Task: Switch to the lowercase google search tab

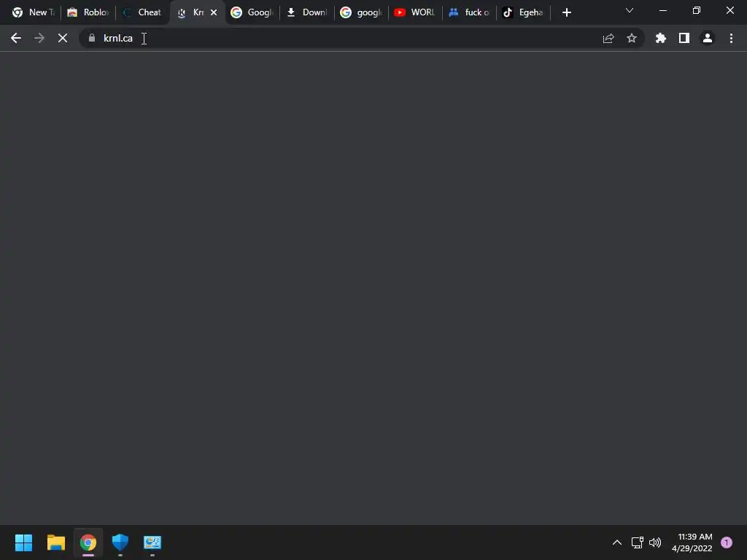Action: (362, 12)
